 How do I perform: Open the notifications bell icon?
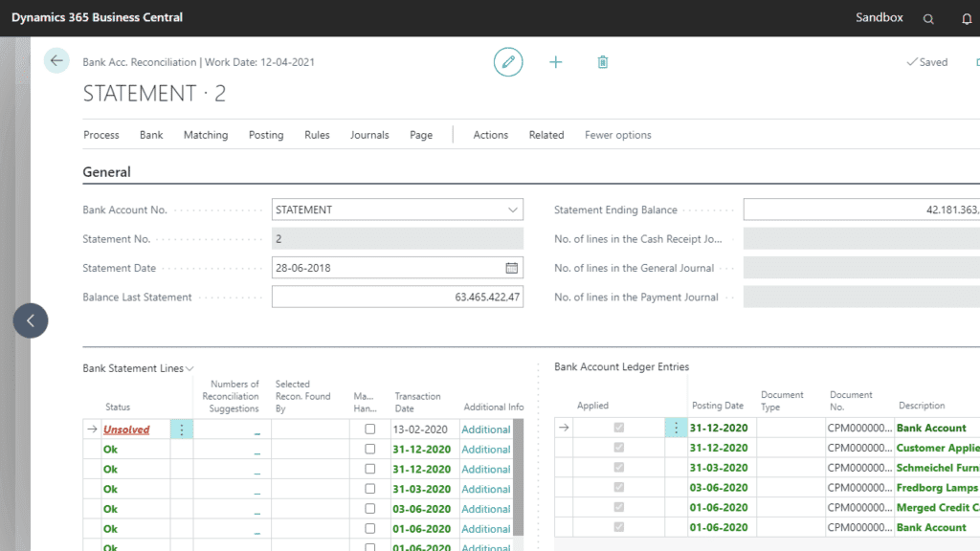click(x=967, y=18)
